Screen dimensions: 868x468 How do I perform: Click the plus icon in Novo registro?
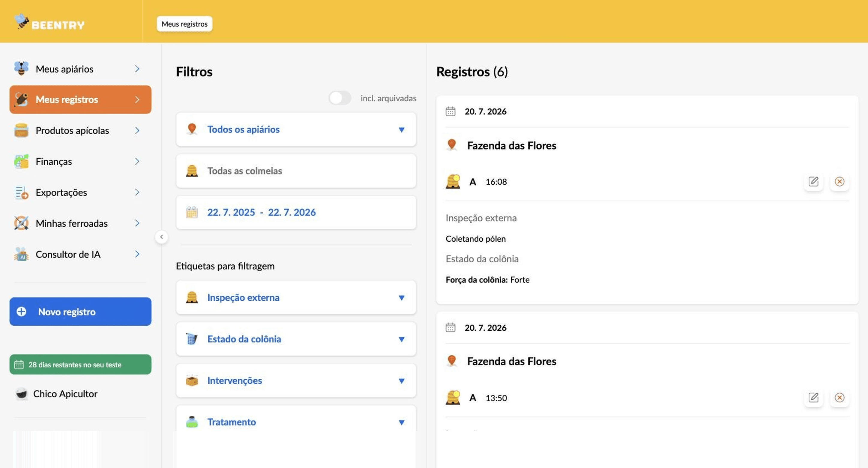(x=21, y=312)
